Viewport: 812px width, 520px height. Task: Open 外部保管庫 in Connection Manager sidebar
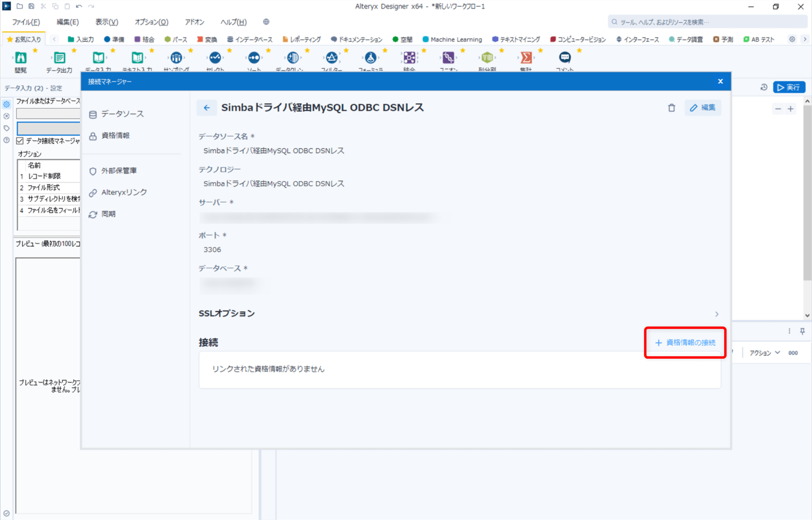pos(113,171)
